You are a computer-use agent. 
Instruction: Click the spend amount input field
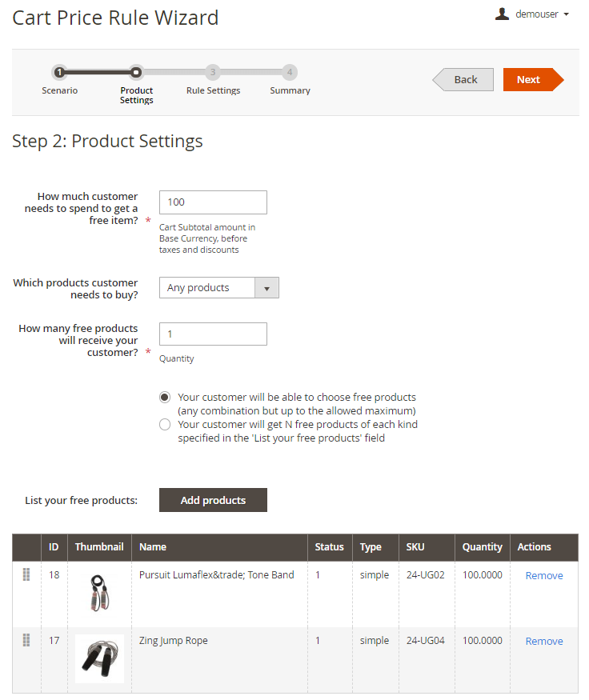coord(213,202)
